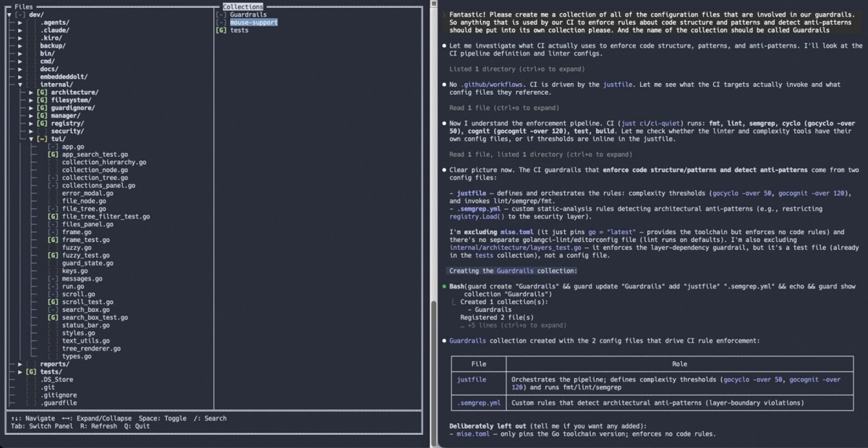Toggle the [~] marker for tui/
Screen dimensions: 868x448
42,139
